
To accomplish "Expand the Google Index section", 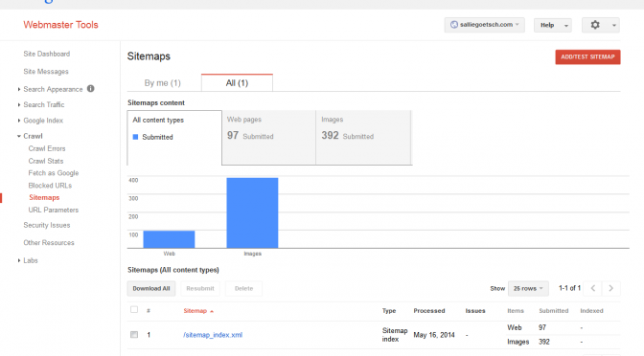I will (x=19, y=121).
